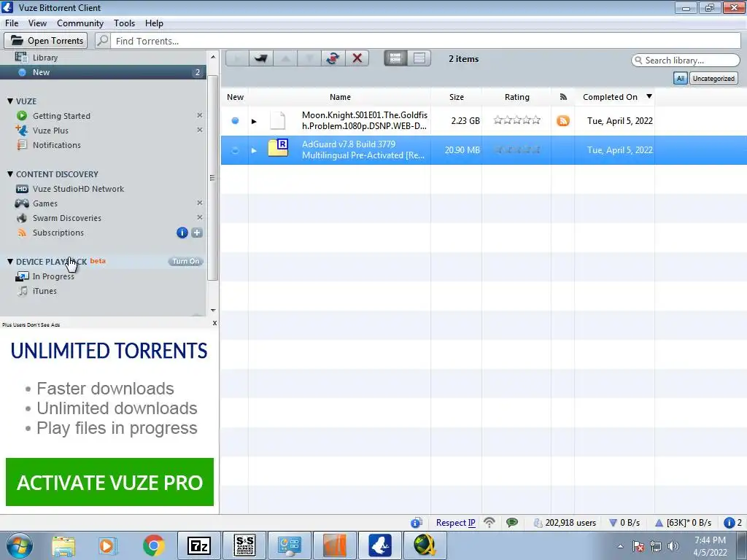Click the Moon.Knight file icon
Image resolution: width=747 pixels, height=560 pixels.
[278, 120]
